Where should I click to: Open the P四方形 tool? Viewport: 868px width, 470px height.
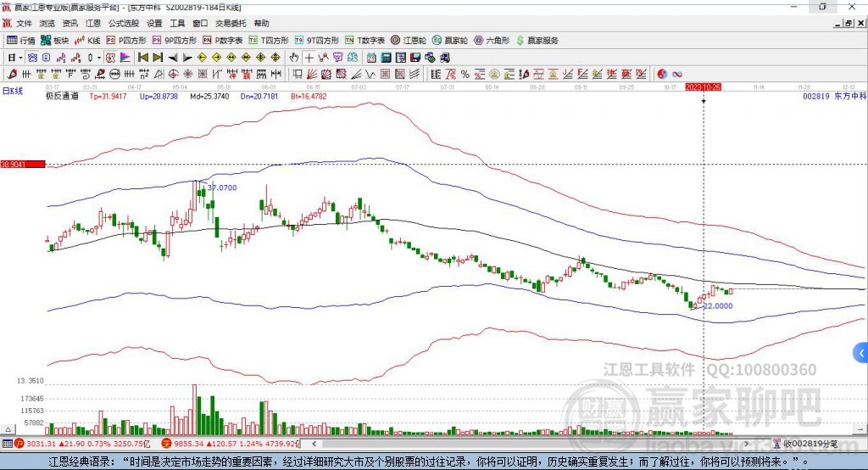coord(126,41)
